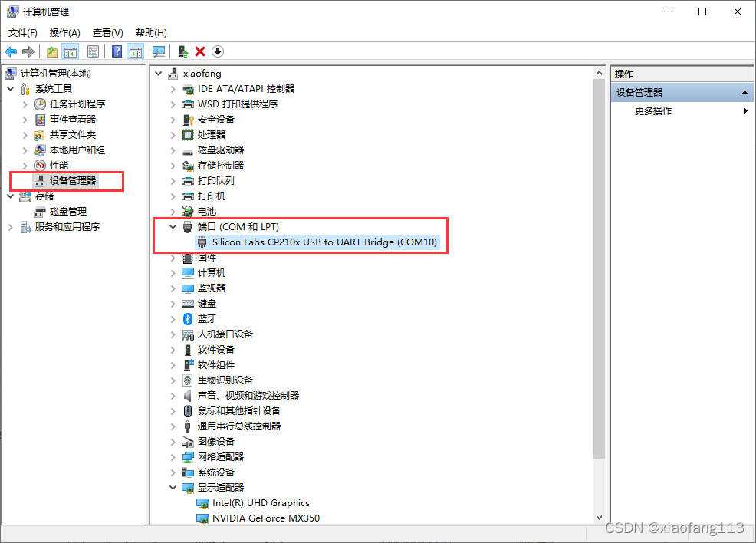Open the 文件(F) menu
The height and width of the screenshot is (543, 756).
23,33
